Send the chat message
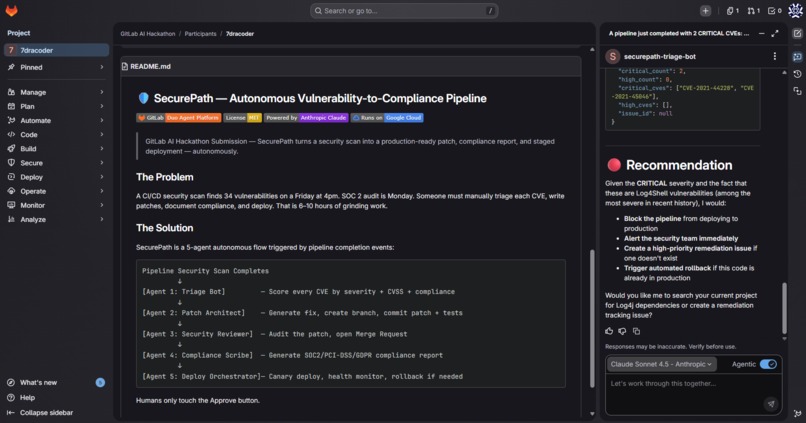The image size is (806, 423). [771, 404]
